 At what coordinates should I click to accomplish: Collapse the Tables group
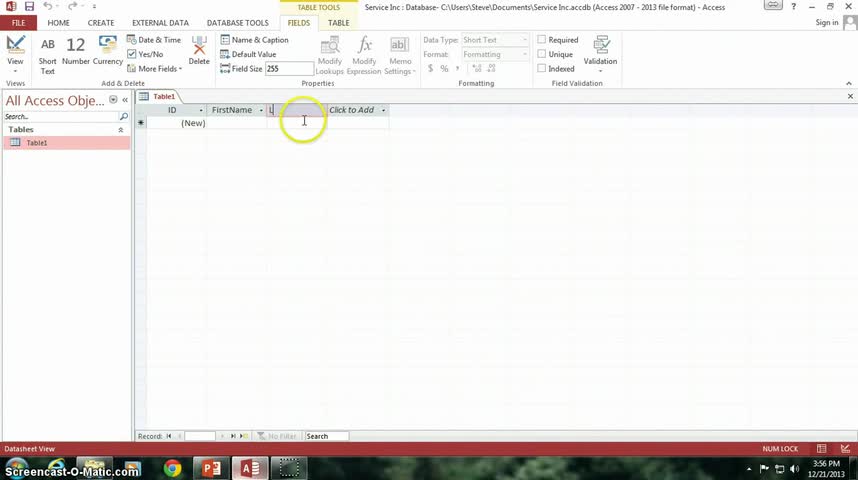pyautogui.click(x=120, y=130)
